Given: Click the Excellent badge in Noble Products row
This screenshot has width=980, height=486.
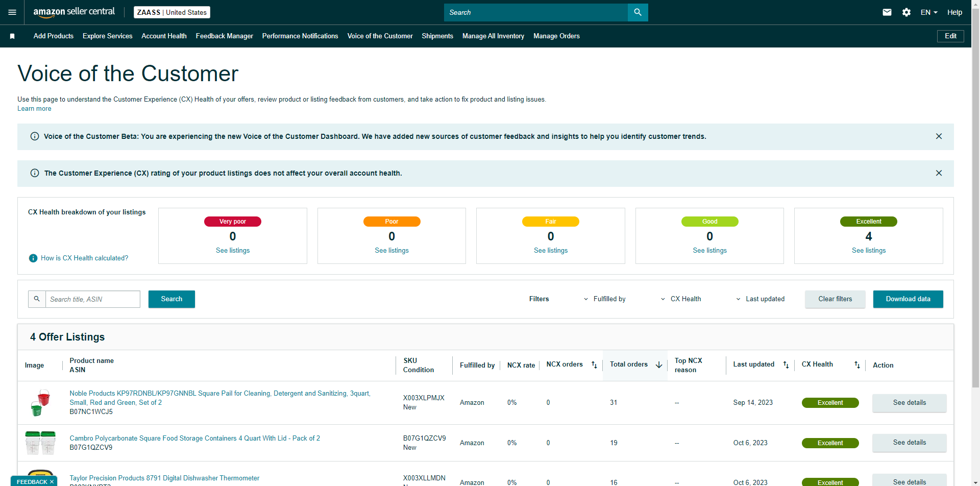Looking at the screenshot, I should 830,403.
